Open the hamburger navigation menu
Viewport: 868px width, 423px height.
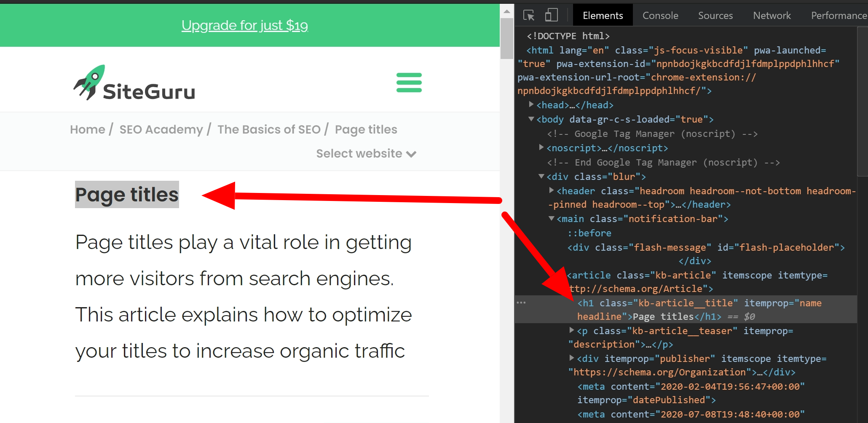[x=408, y=83]
